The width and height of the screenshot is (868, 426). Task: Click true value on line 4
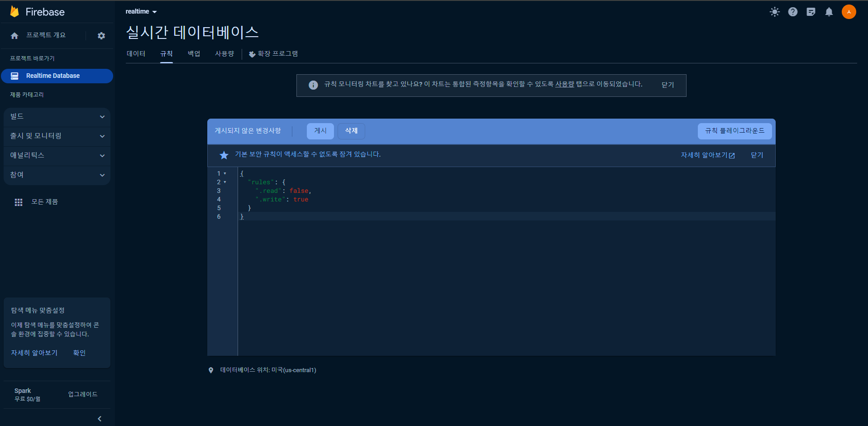(301, 200)
